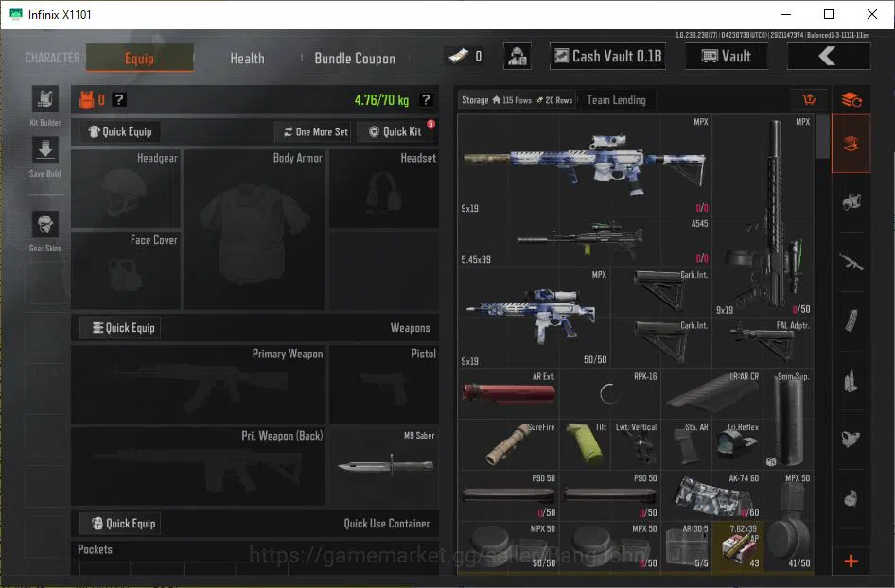This screenshot has width=895, height=588.
Task: Open the Kit Builder icon
Action: [45, 100]
